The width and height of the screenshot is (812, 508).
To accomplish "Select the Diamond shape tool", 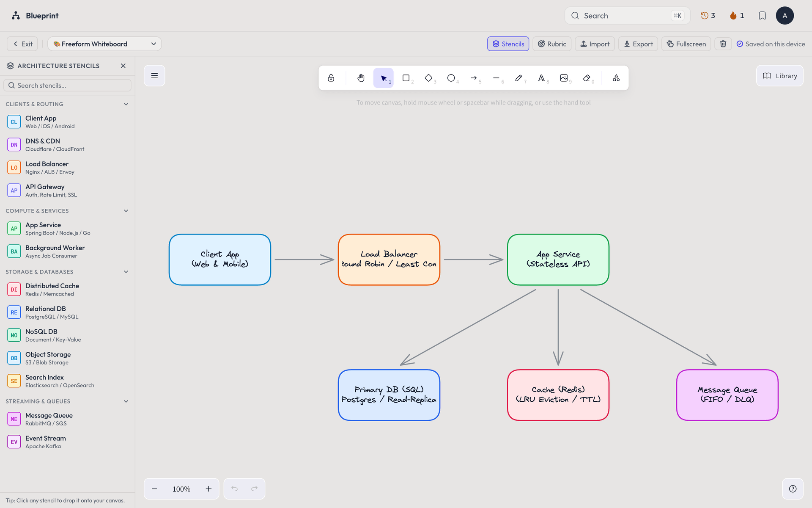I will (x=428, y=78).
